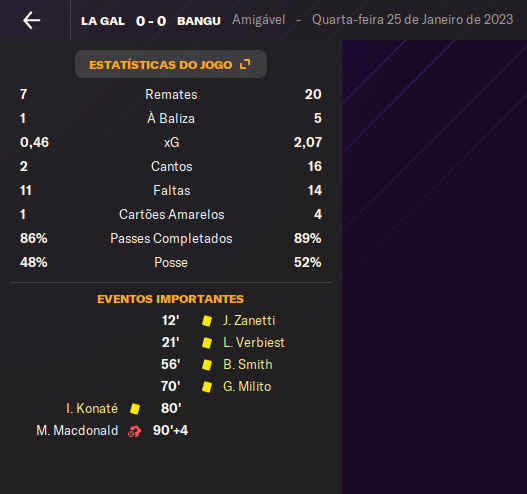This screenshot has width=527, height=494.
Task: Click J. Zanetti's yellow card icon
Action: (207, 321)
